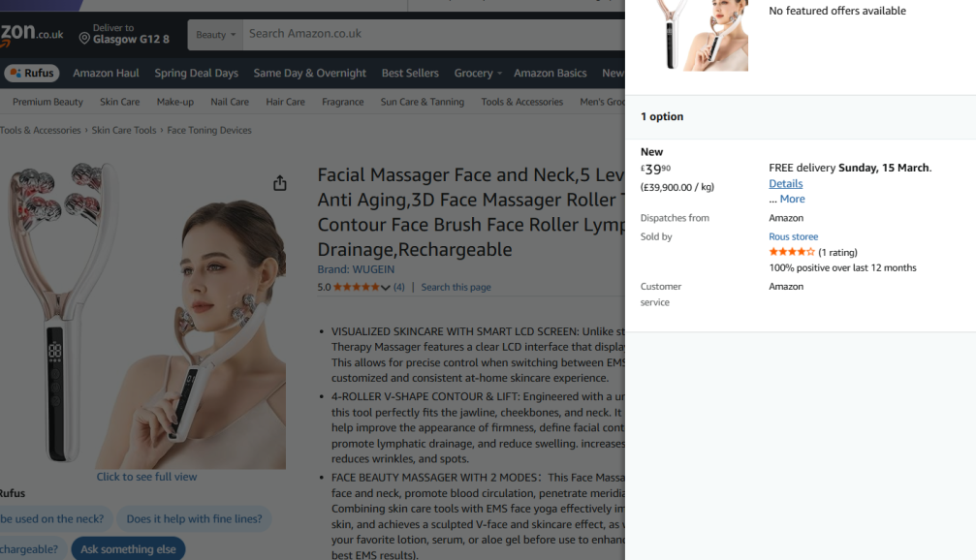
Task: Open the Hair Care subcategory
Action: click(x=285, y=102)
